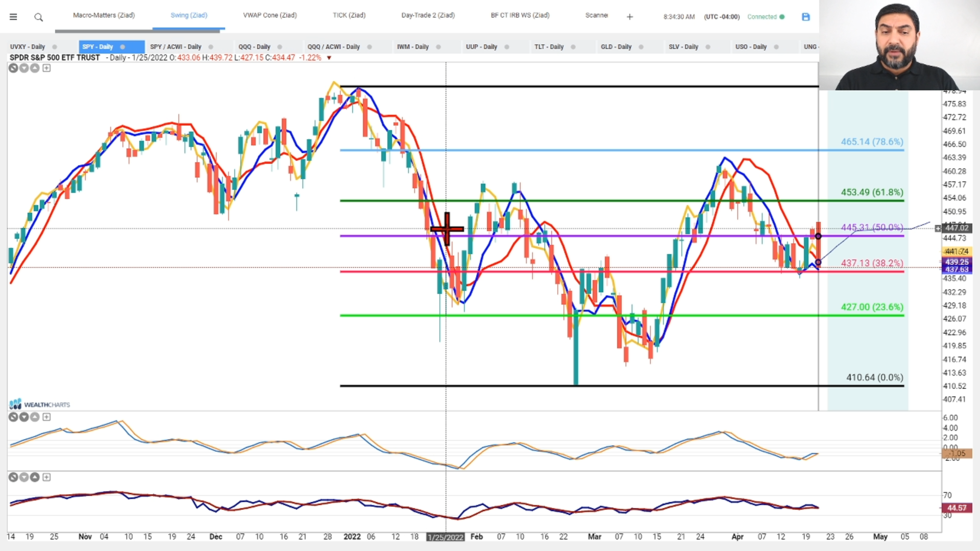Image resolution: width=980 pixels, height=551 pixels.
Task: Click the 410.64 (0.0%) Fibonacci label
Action: pyautogui.click(x=874, y=378)
